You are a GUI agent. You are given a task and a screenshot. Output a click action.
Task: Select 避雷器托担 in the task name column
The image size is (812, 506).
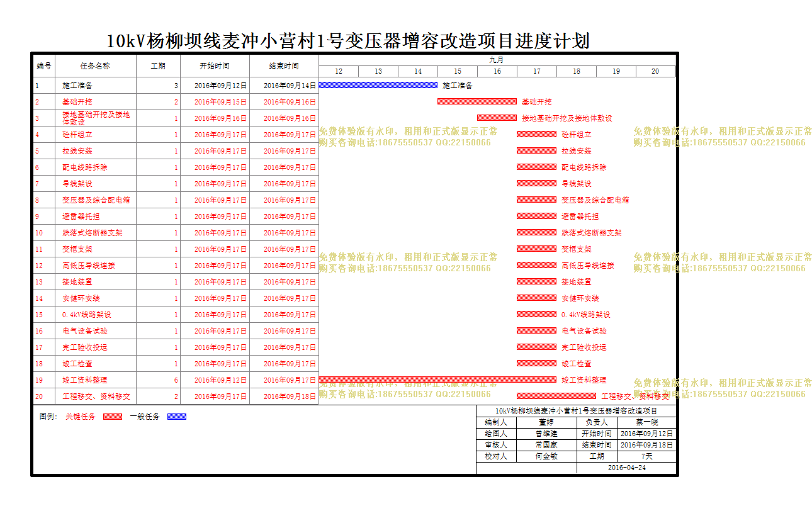pyautogui.click(x=81, y=216)
